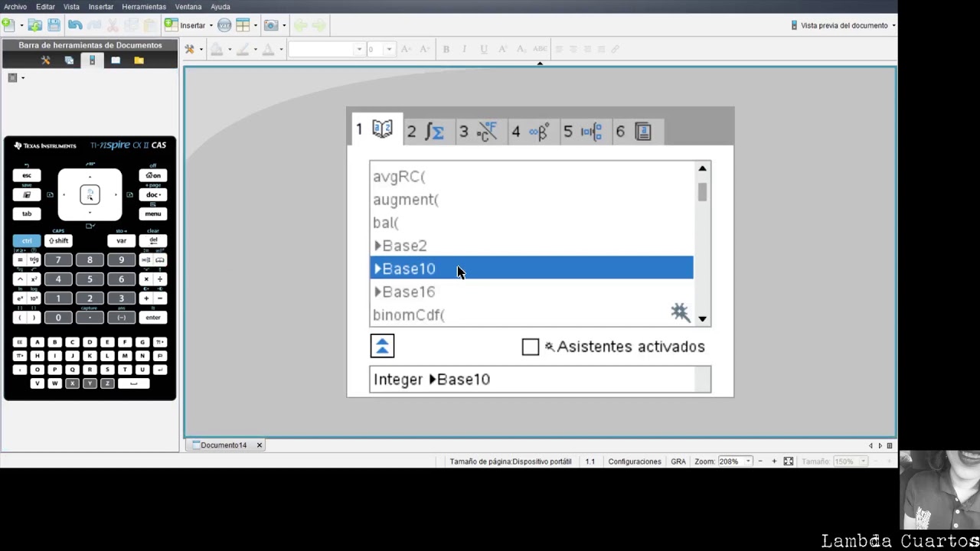The height and width of the screenshot is (551, 980).
Task: Save the document with the floppy disk icon
Action: pyautogui.click(x=54, y=25)
